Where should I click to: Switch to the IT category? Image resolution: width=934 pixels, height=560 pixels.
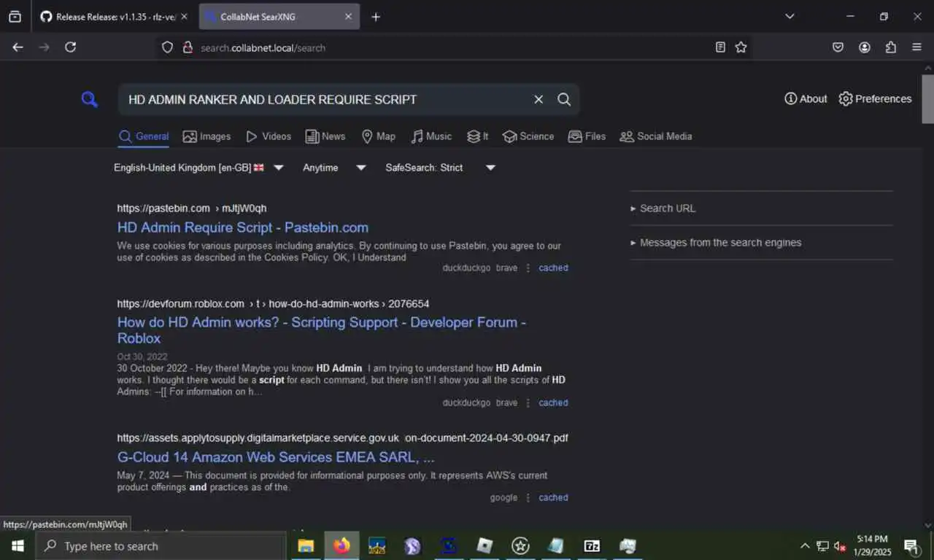point(478,136)
